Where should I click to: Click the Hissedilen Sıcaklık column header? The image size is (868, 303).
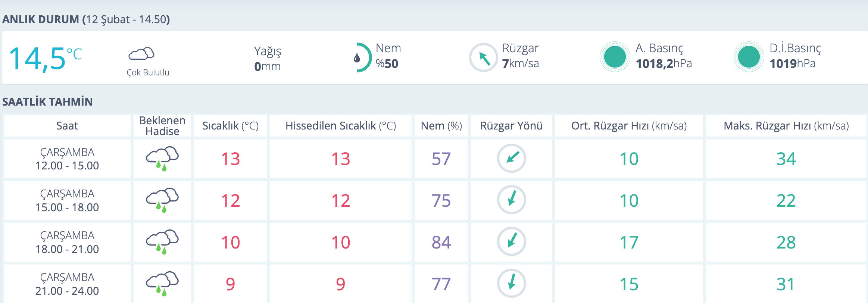(340, 126)
